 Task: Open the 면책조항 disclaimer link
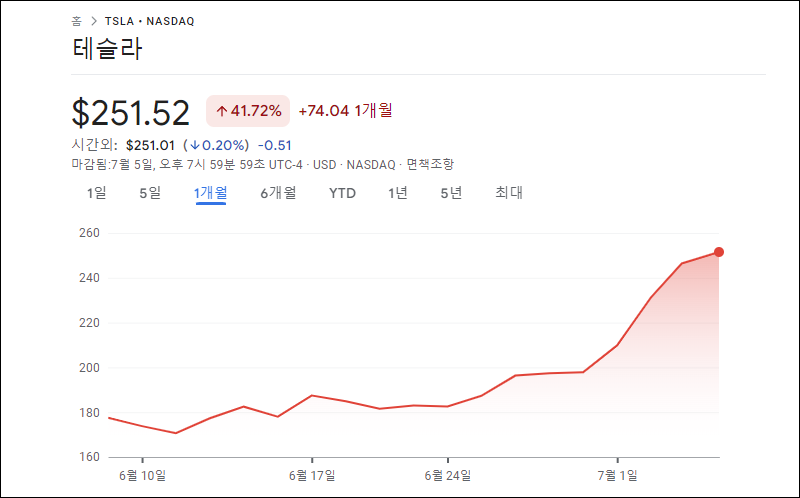click(430, 164)
